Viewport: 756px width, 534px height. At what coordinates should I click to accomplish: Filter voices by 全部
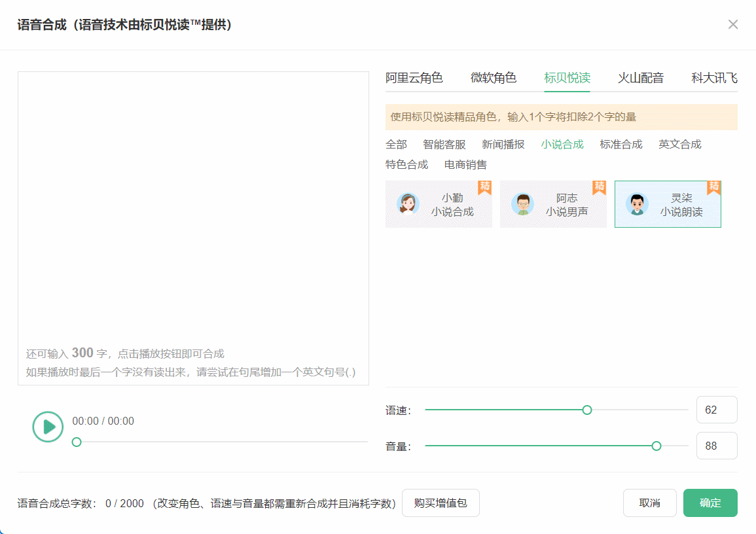(x=396, y=145)
